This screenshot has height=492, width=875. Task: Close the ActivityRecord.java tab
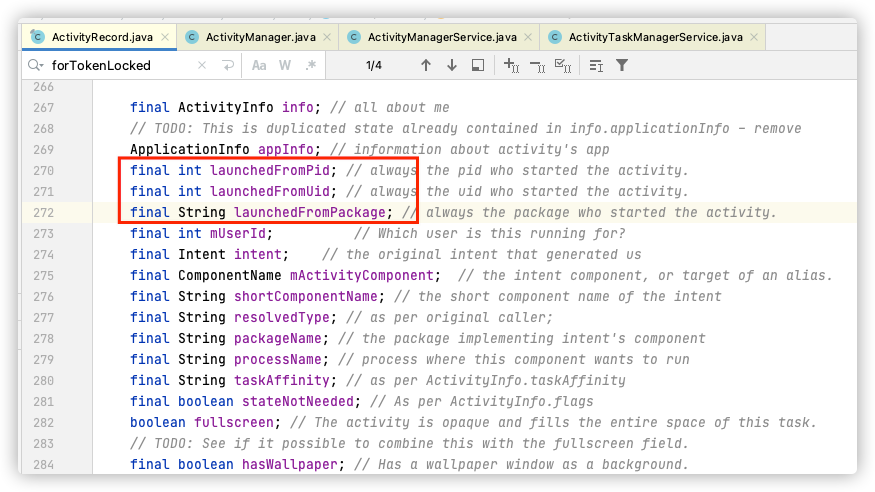tap(165, 37)
